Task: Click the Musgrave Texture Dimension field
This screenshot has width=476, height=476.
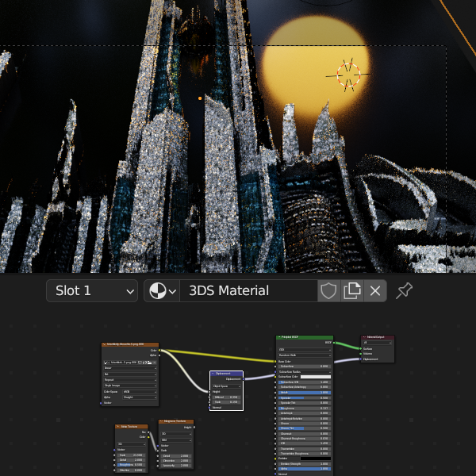Action: [x=176, y=460]
